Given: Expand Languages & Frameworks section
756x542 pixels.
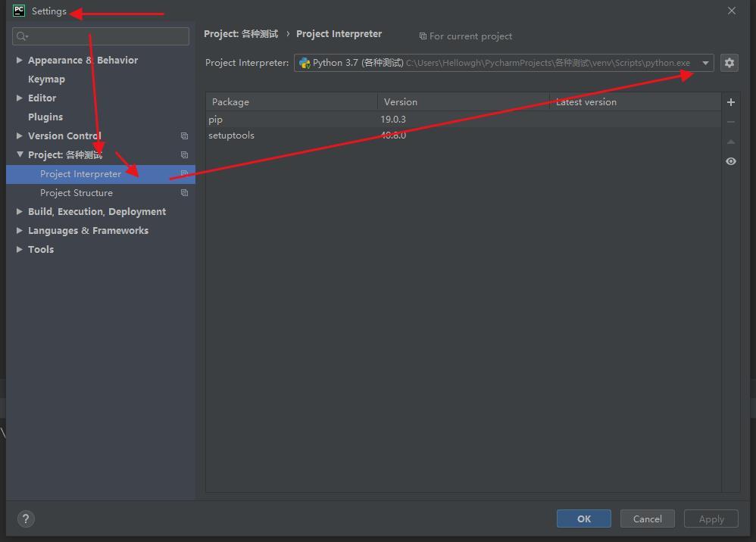Looking at the screenshot, I should [19, 230].
